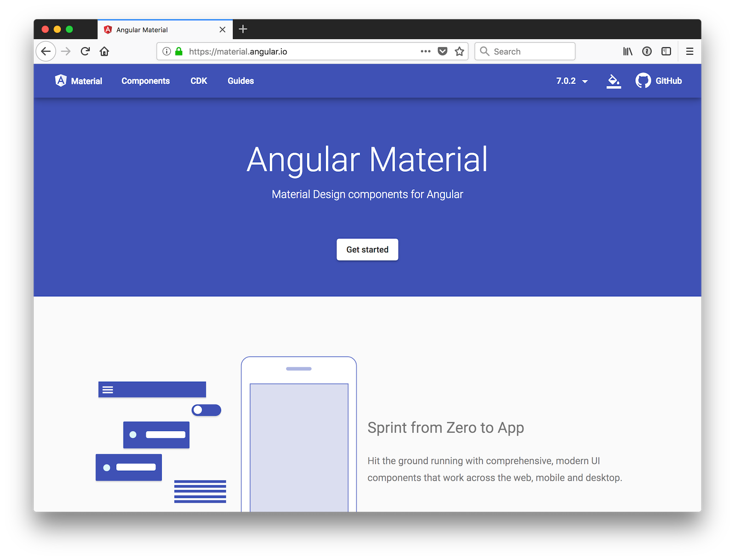The width and height of the screenshot is (735, 560).
Task: Open the GitHub repository link
Action: [x=658, y=81]
